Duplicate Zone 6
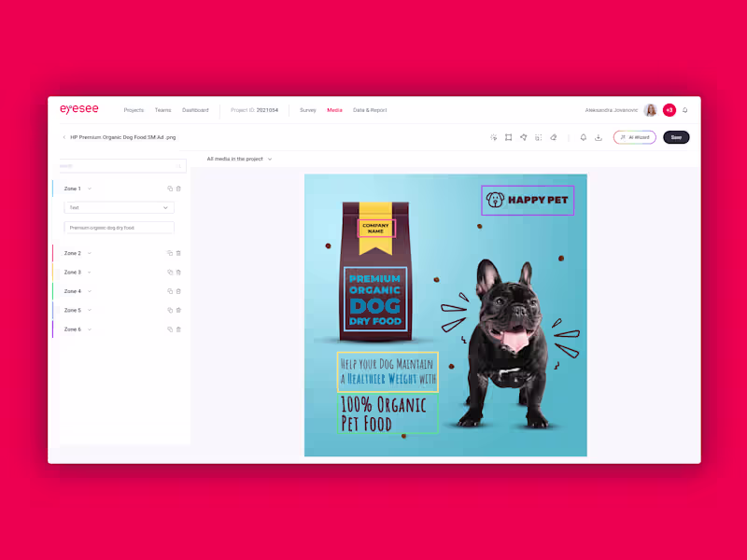 click(x=170, y=329)
